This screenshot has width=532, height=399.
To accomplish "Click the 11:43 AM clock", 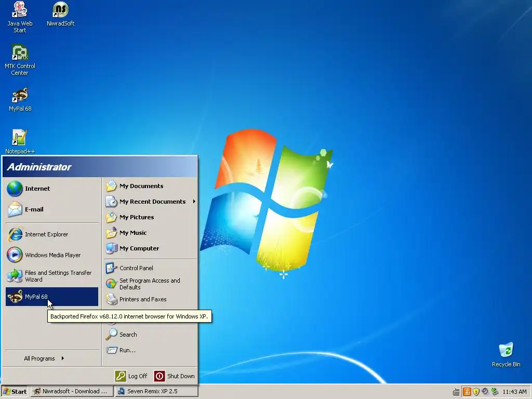I will click(514, 392).
